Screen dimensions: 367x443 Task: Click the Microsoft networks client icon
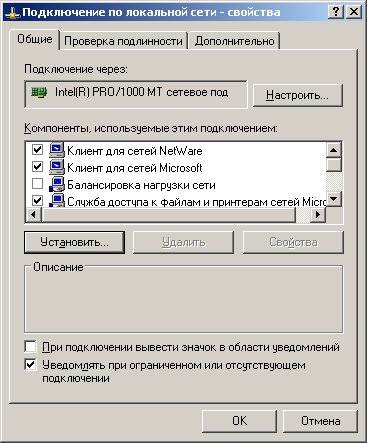click(57, 167)
